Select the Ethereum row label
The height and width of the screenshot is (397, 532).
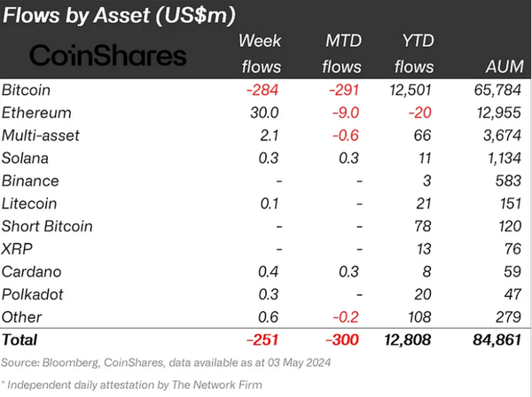(x=36, y=113)
